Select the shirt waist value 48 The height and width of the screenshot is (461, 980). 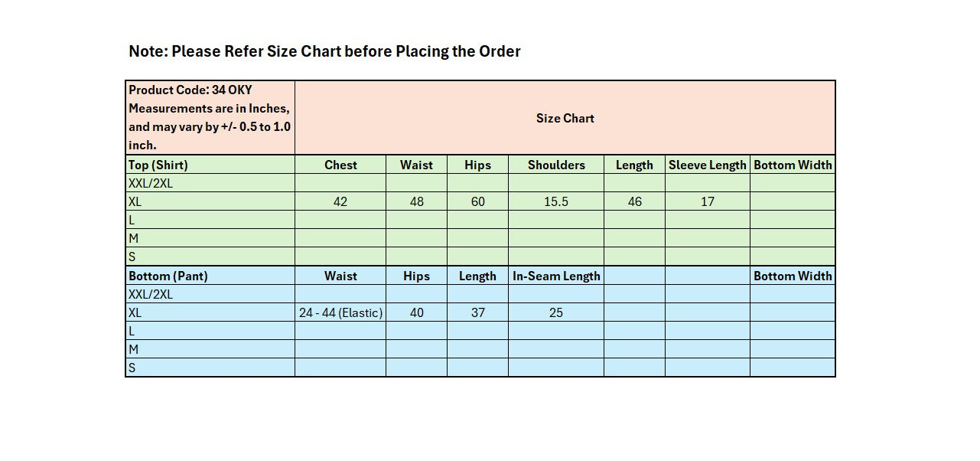pos(416,202)
